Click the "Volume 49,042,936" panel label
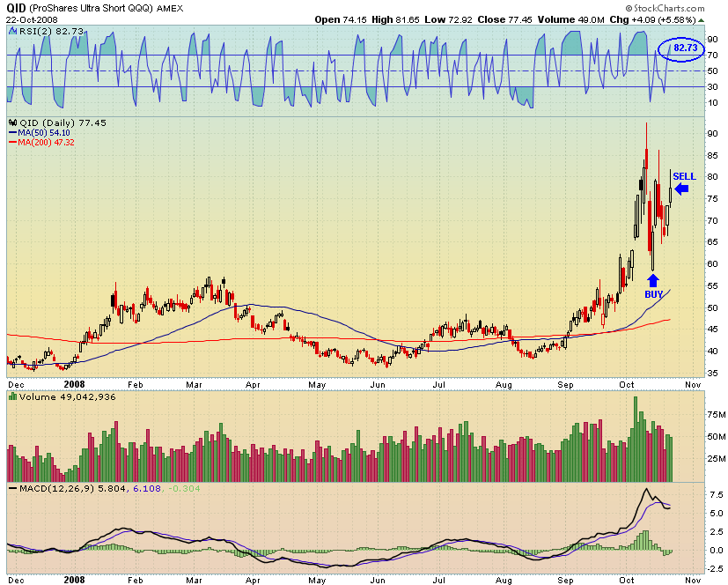 [67, 396]
